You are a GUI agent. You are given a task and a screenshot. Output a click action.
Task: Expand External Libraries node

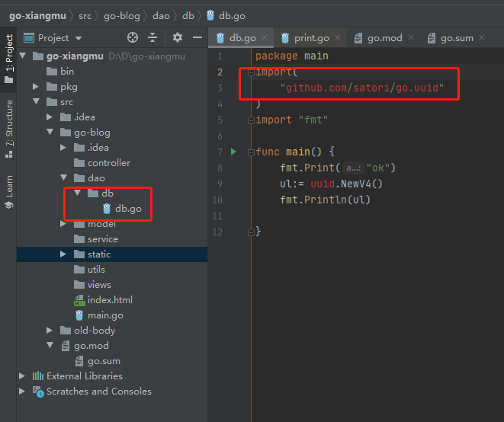click(22, 376)
